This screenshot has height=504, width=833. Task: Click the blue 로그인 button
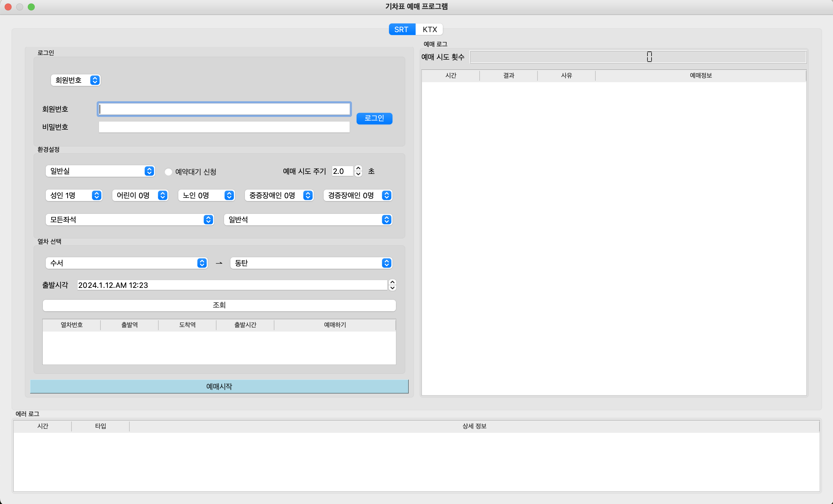point(374,118)
